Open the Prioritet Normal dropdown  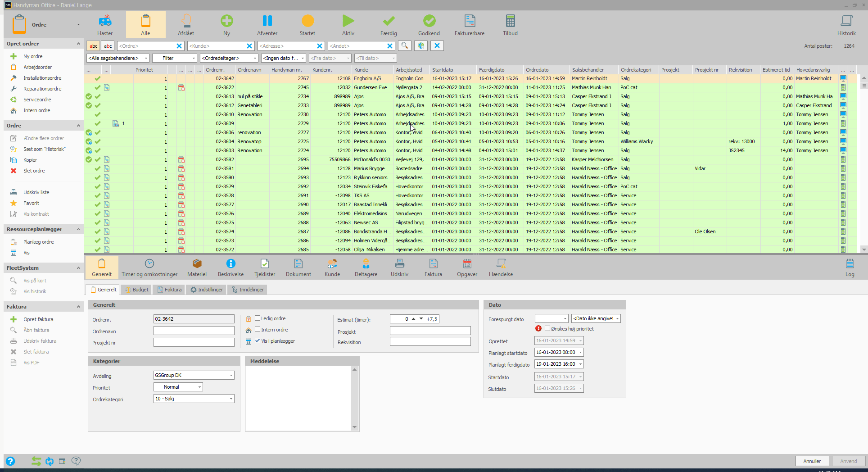click(178, 387)
